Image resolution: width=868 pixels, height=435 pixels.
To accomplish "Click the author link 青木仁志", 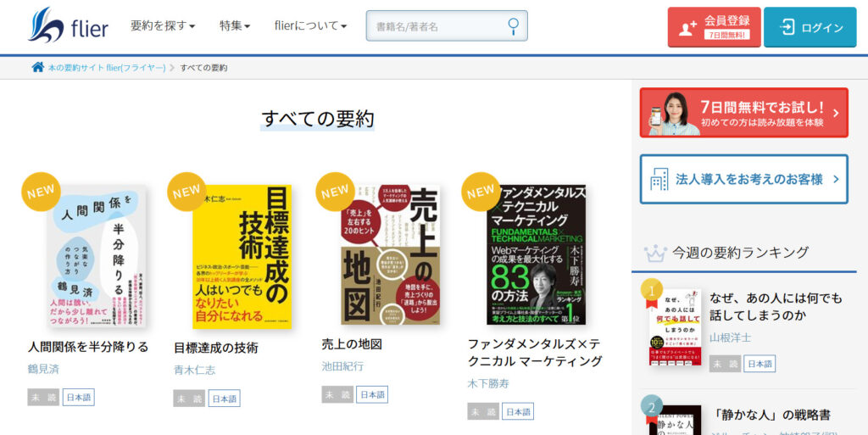I will coord(194,371).
